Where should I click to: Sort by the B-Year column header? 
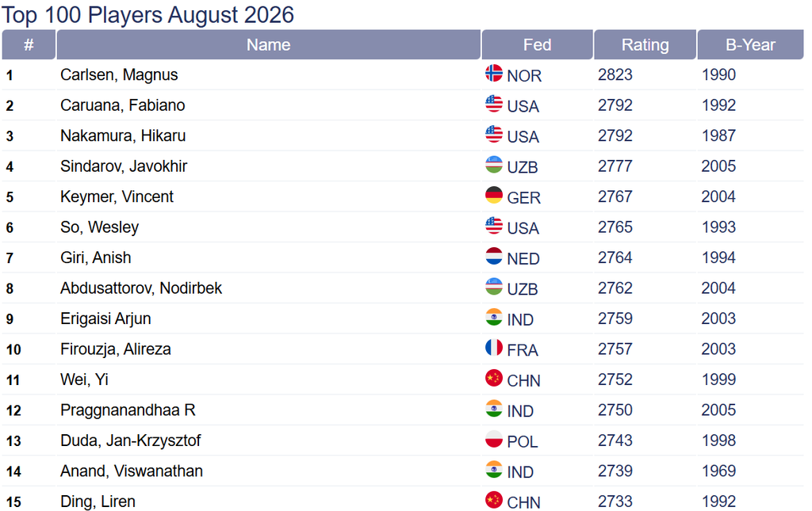pos(750,44)
